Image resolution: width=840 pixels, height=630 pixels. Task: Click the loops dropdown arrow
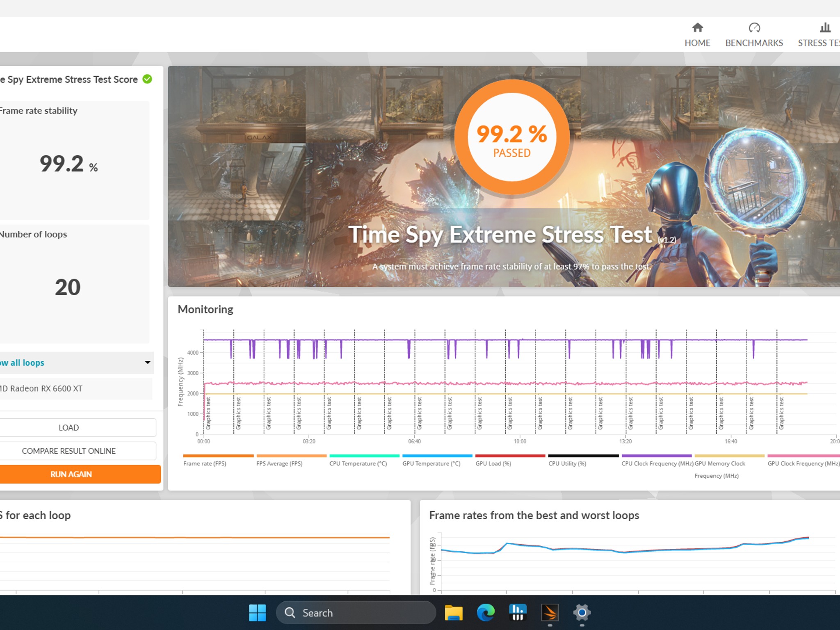point(148,363)
